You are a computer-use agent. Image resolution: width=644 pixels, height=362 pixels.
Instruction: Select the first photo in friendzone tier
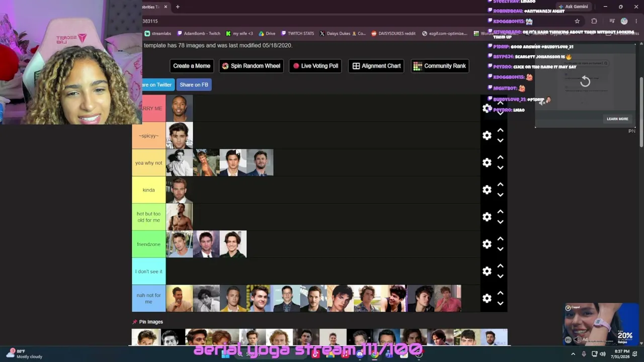[180, 244]
